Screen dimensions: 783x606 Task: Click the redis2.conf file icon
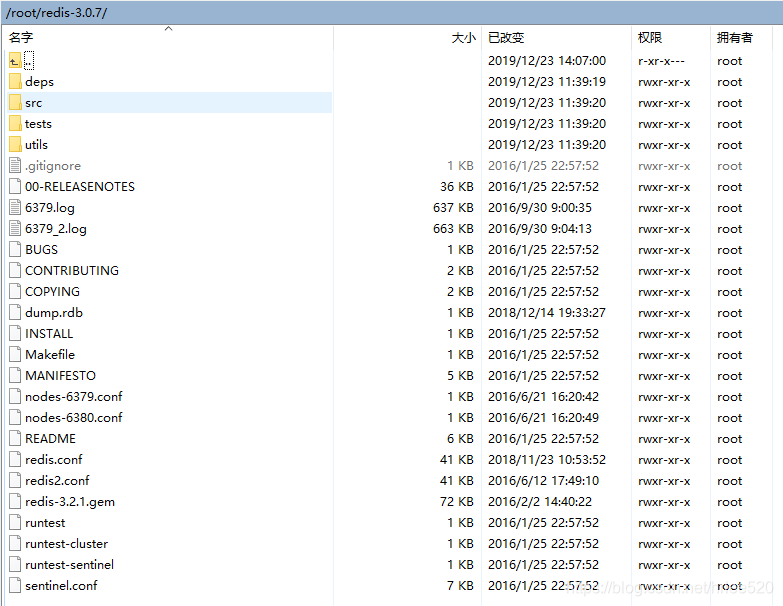(x=15, y=480)
